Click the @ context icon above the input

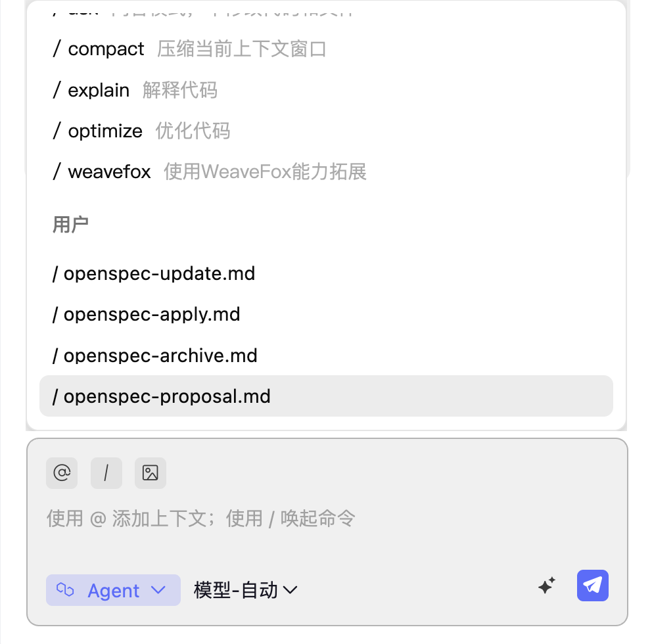61,473
